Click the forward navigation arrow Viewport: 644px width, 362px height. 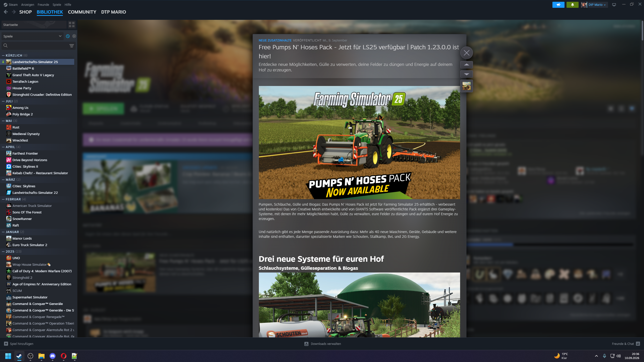pyautogui.click(x=14, y=12)
